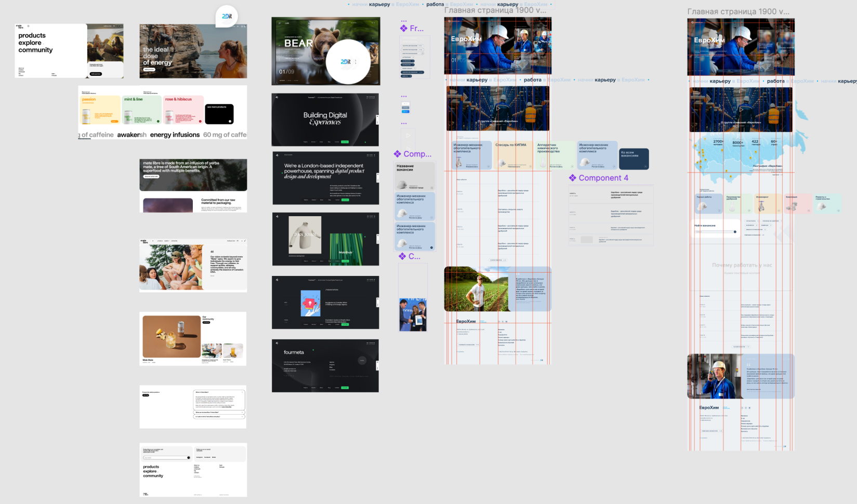Image resolution: width=857 pixels, height=504 pixels.
Task: Click the "Committed from our raw material to packaging" text
Action: 218,201
